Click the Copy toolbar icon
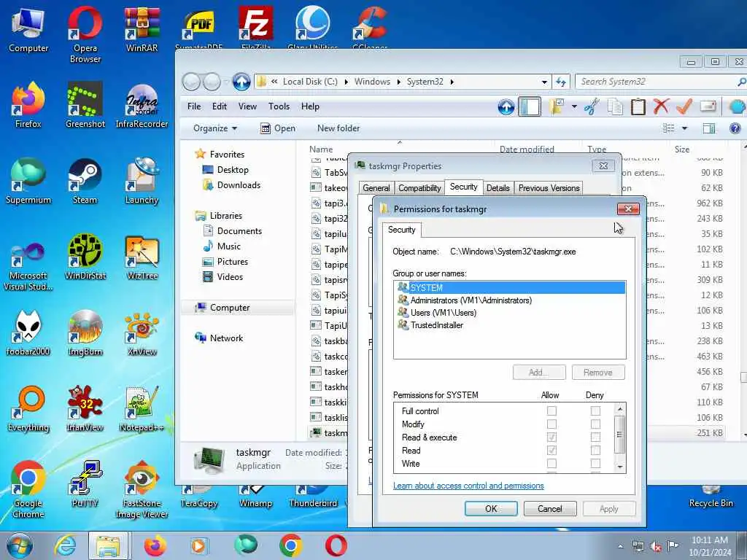Image resolution: width=747 pixels, height=560 pixels. click(x=614, y=106)
